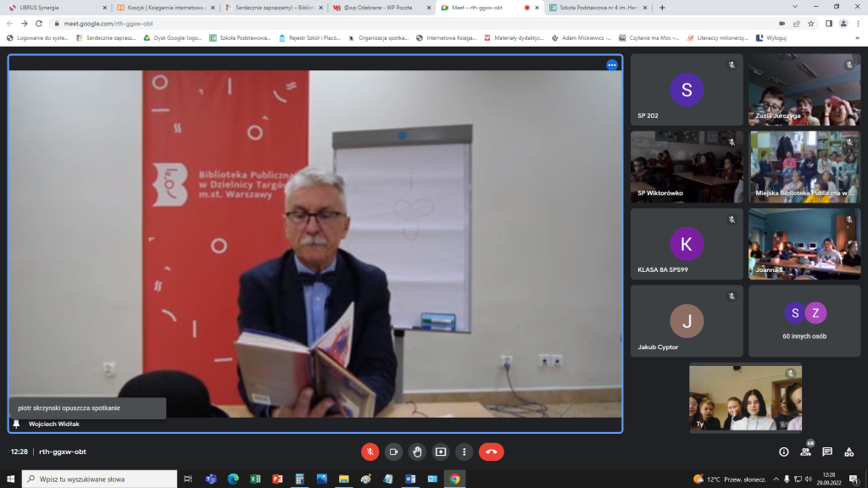Click the Jakub Cyptor participant tile
This screenshot has width=868, height=488.
[687, 321]
